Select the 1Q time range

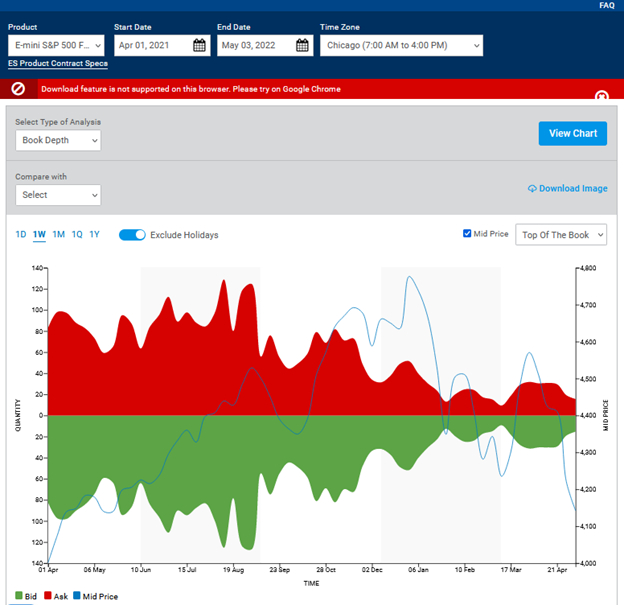77,235
